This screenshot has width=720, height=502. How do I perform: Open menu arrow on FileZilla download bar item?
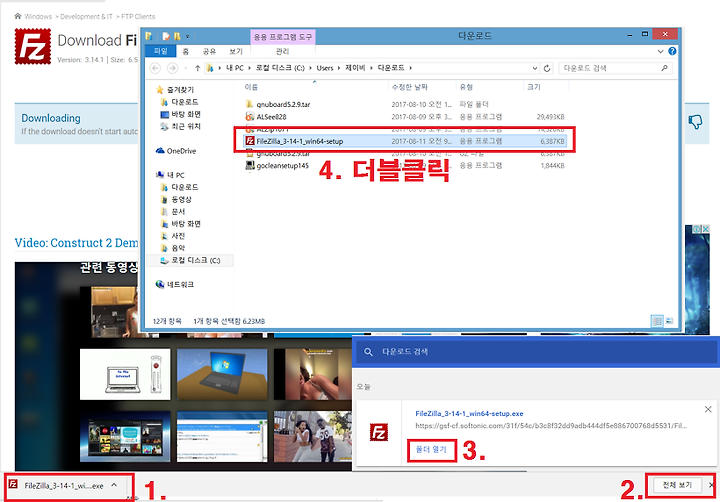[x=114, y=485]
